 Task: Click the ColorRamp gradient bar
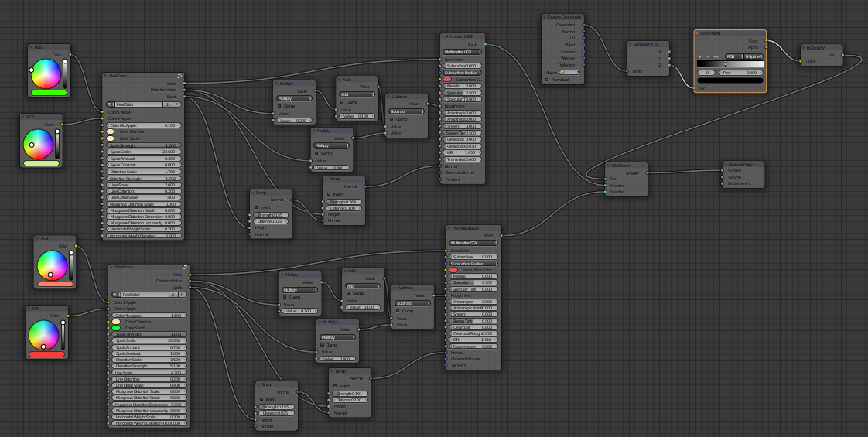730,64
